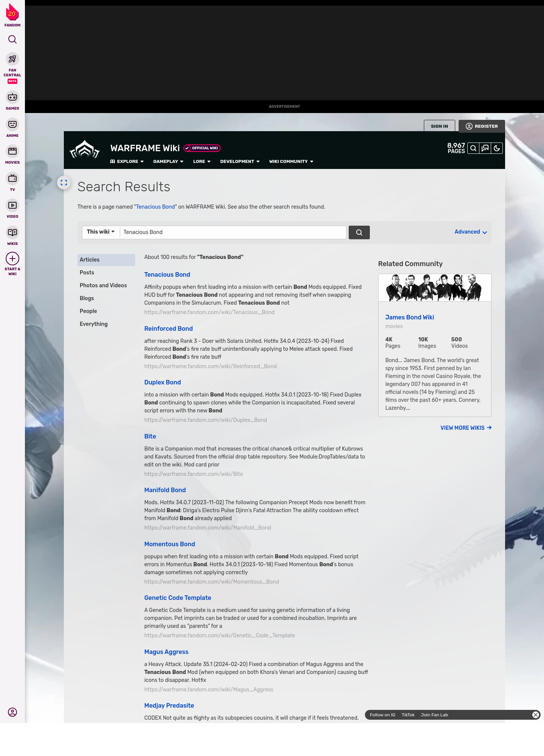Click Official Wiki badge
This screenshot has width=544, height=756.
[x=202, y=148]
